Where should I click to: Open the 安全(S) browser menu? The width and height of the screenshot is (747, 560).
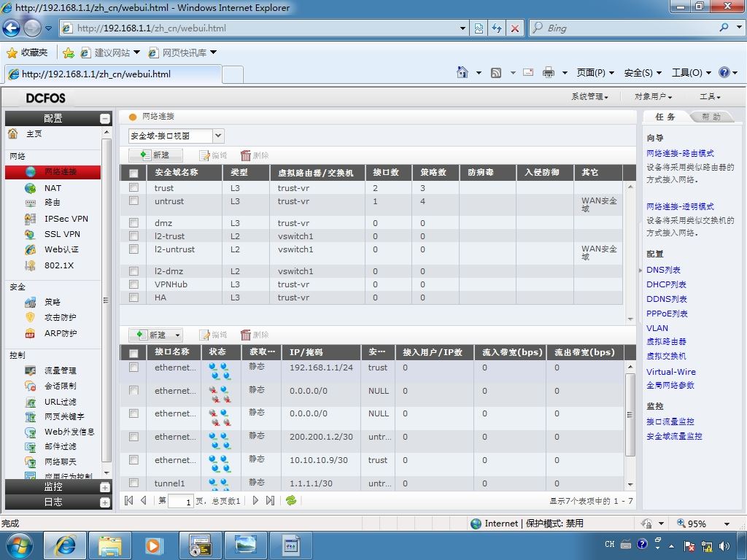coord(643,73)
